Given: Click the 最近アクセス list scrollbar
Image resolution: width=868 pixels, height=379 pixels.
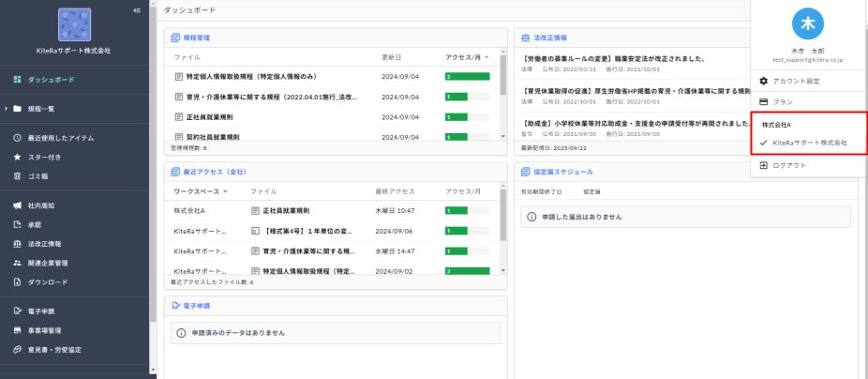Looking at the screenshot, I should pos(502,215).
